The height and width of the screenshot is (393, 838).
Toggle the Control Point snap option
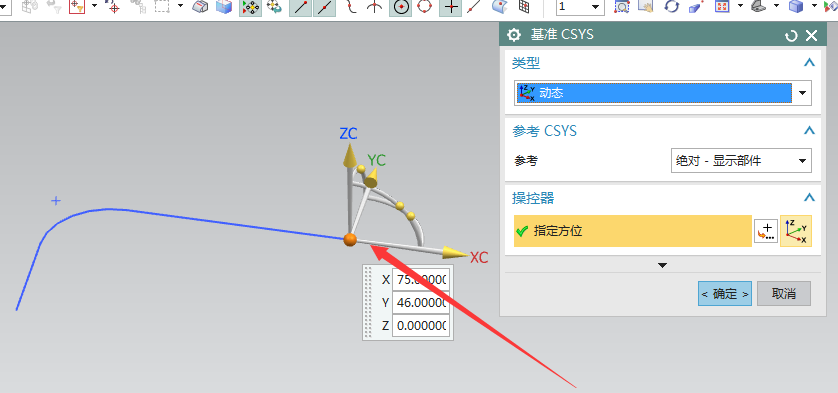pyautogui.click(x=351, y=7)
